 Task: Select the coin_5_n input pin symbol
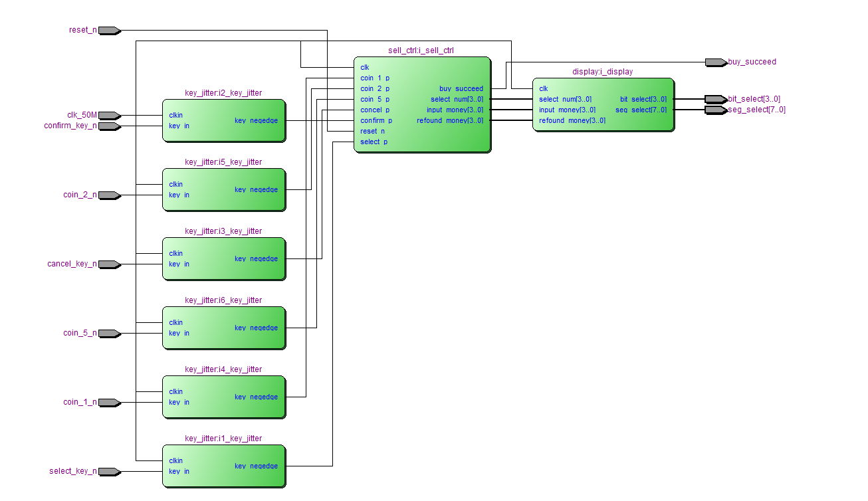coord(109,334)
